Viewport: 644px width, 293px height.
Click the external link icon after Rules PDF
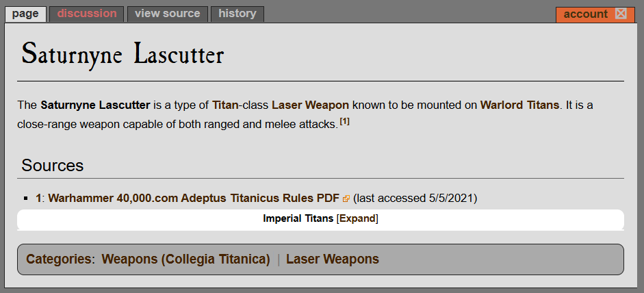[x=346, y=199]
